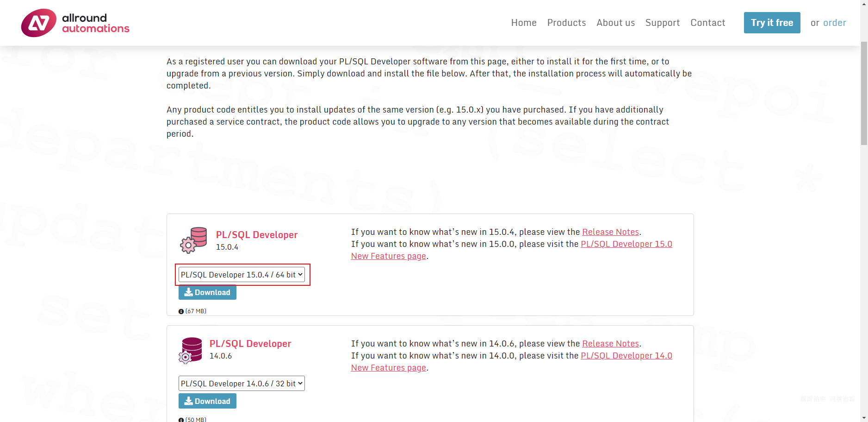868x422 pixels.
Task: Click the Try it free button
Action: point(772,23)
